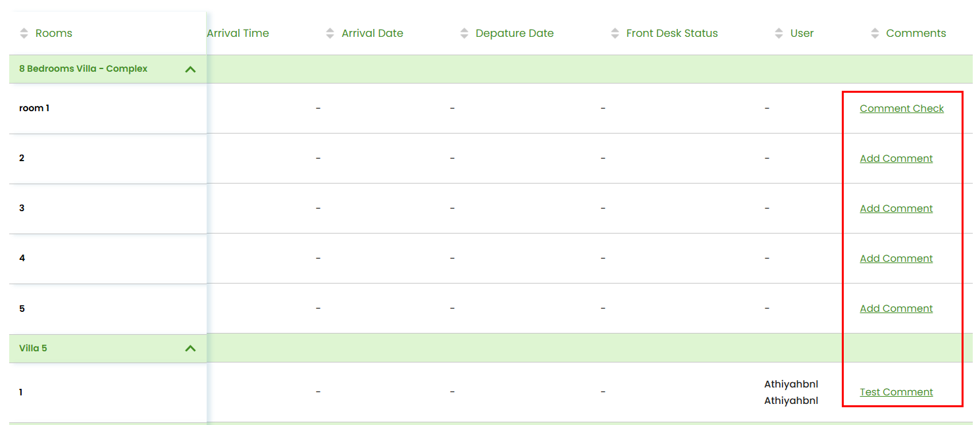Add Comment for room 3
The image size is (980, 425).
(896, 209)
